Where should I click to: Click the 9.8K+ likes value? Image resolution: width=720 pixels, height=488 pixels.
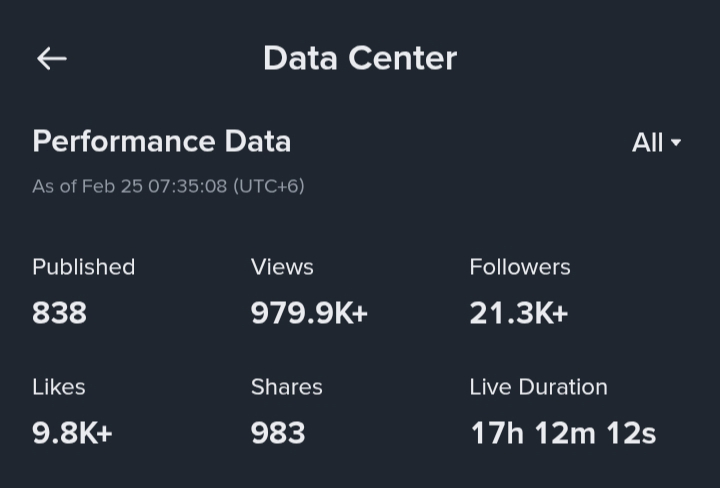(x=72, y=433)
